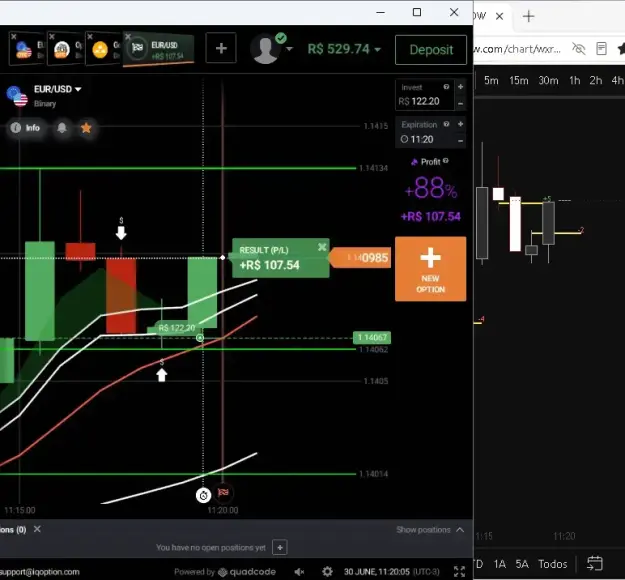625x580 pixels.
Task: Select 2h timeframe in browser chart
Action: [596, 81]
